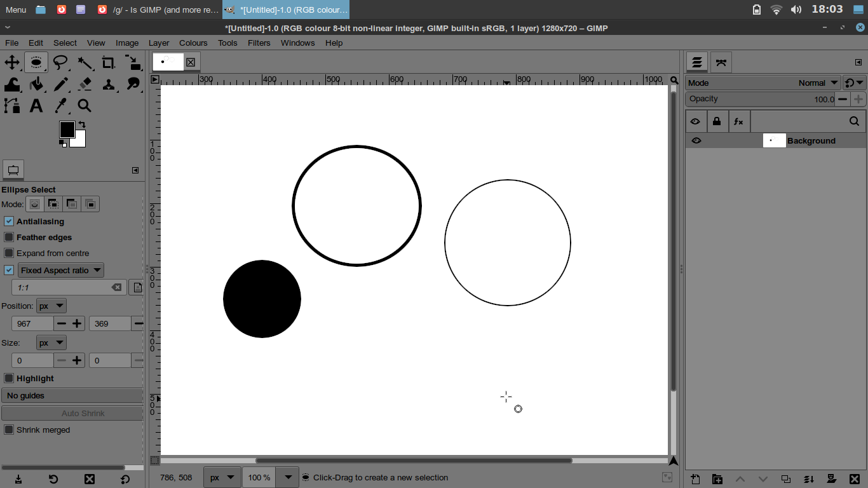Increase the Position X value 967

coord(78,323)
